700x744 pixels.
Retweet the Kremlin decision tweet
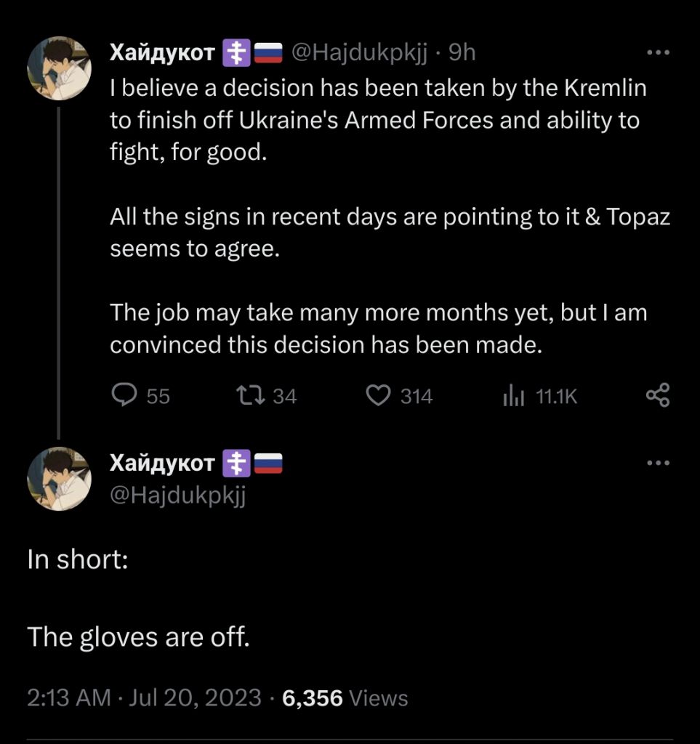point(251,395)
